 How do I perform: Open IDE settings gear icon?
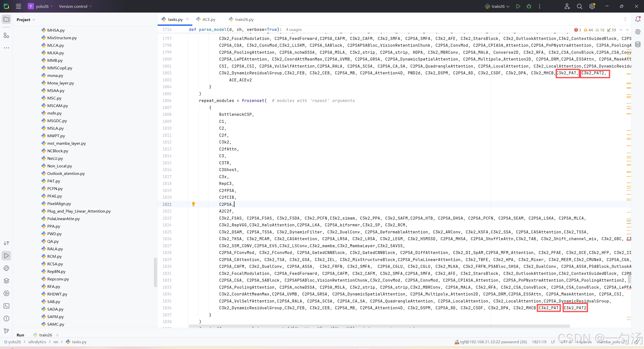point(592,6)
